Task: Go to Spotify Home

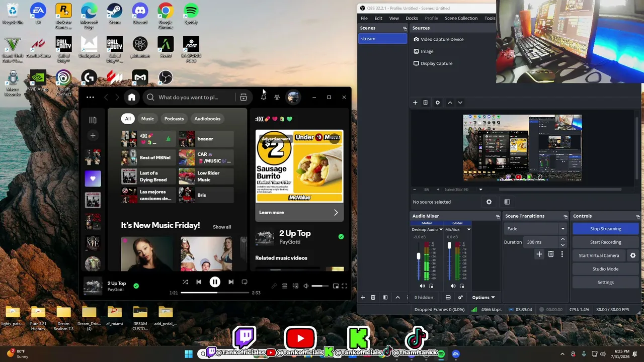Action: coord(132,97)
